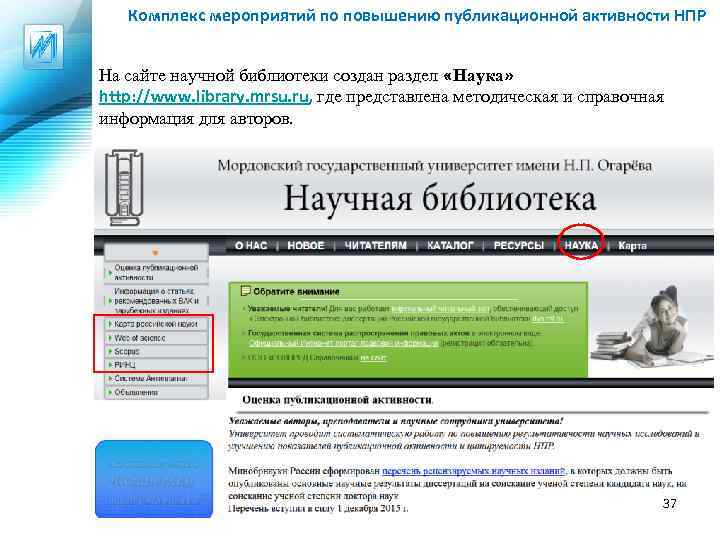720x540 pixels.
Task: Click green arrow icon beside РИНЦ
Action: coord(110,365)
